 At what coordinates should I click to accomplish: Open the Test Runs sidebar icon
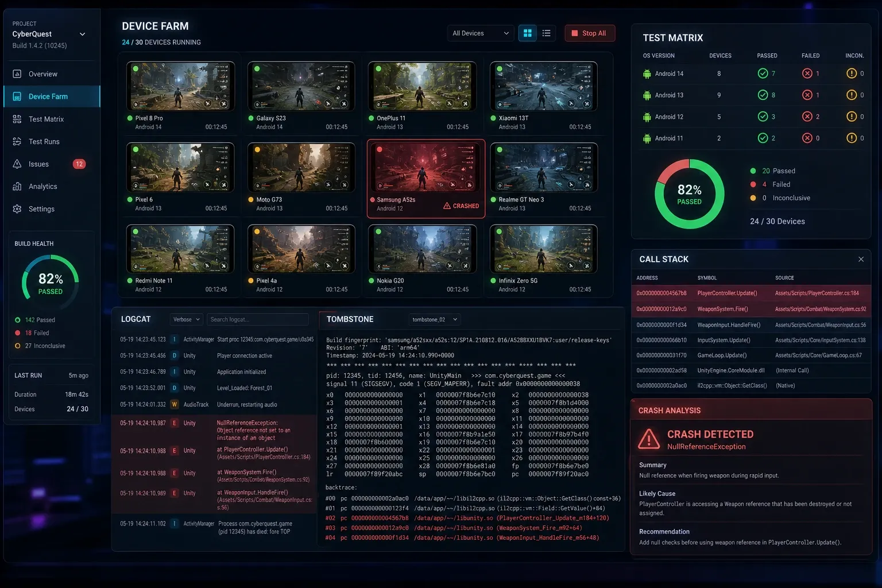click(17, 141)
